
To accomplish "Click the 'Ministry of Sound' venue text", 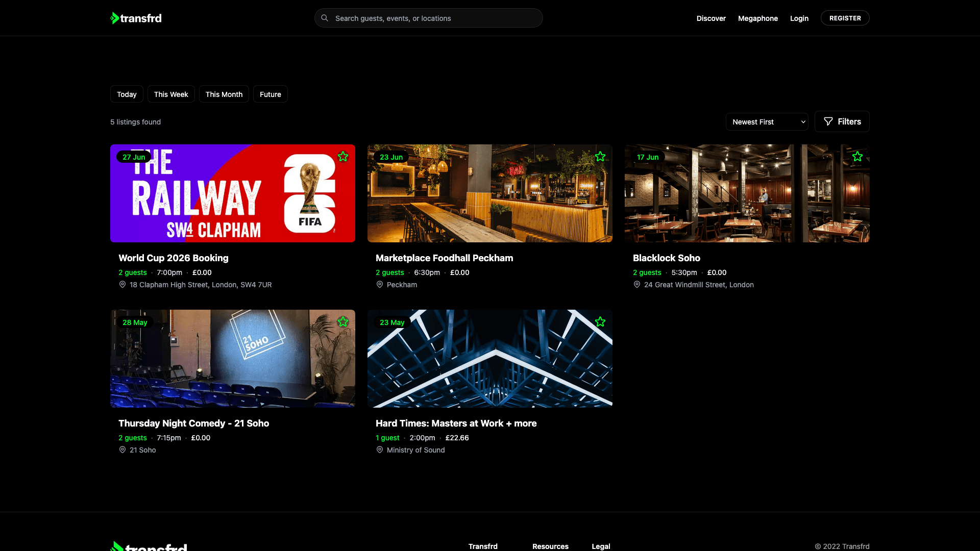I will click(416, 450).
